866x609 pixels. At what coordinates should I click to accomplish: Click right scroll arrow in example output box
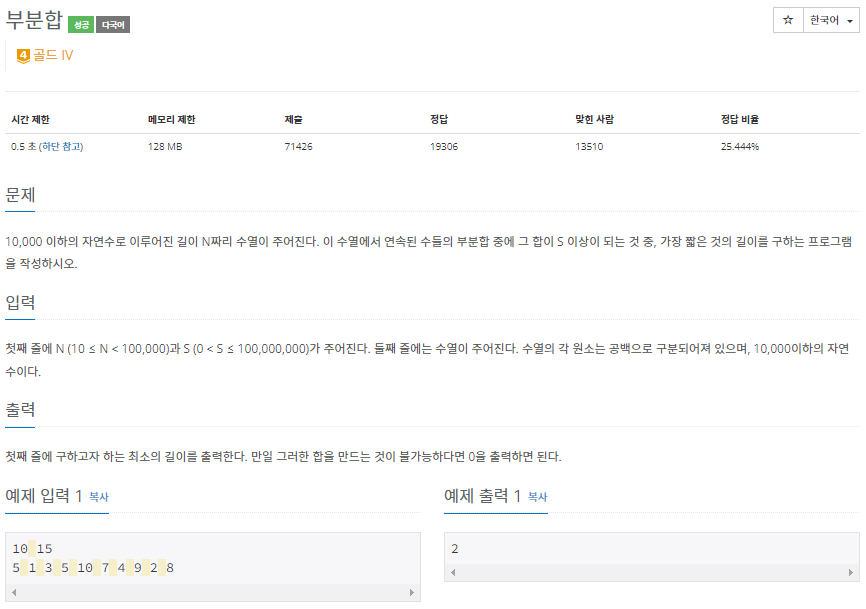(851, 573)
